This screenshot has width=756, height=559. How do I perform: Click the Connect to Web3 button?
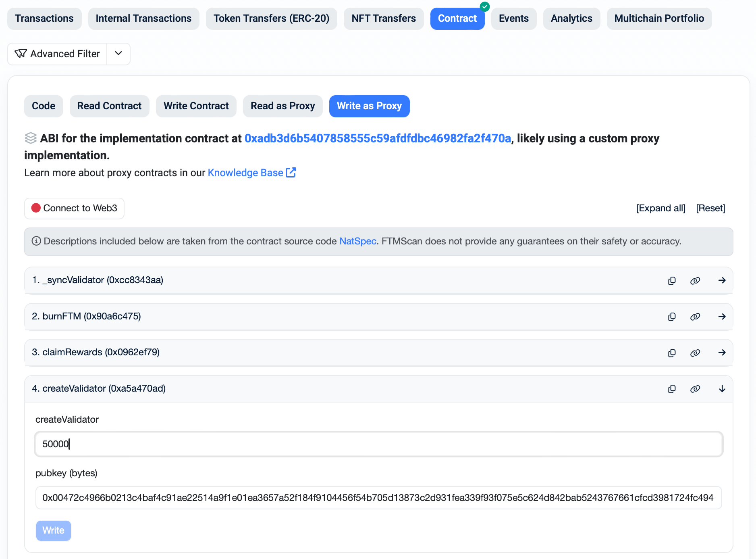click(x=74, y=208)
